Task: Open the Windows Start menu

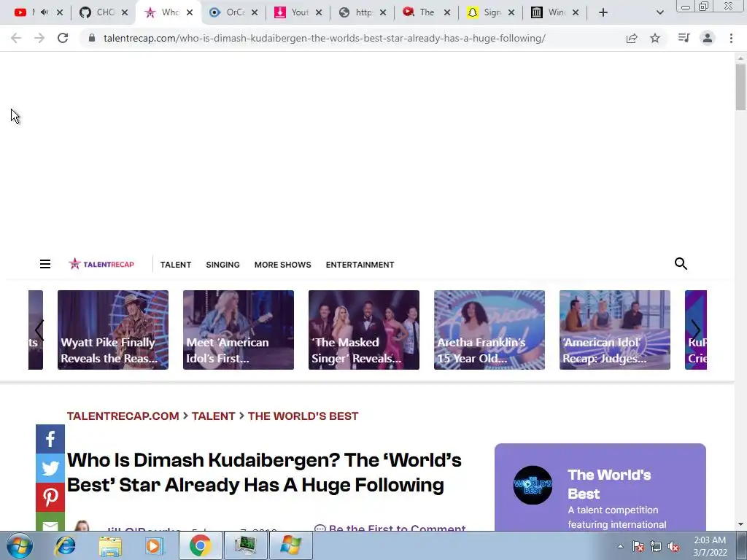Action: click(19, 545)
